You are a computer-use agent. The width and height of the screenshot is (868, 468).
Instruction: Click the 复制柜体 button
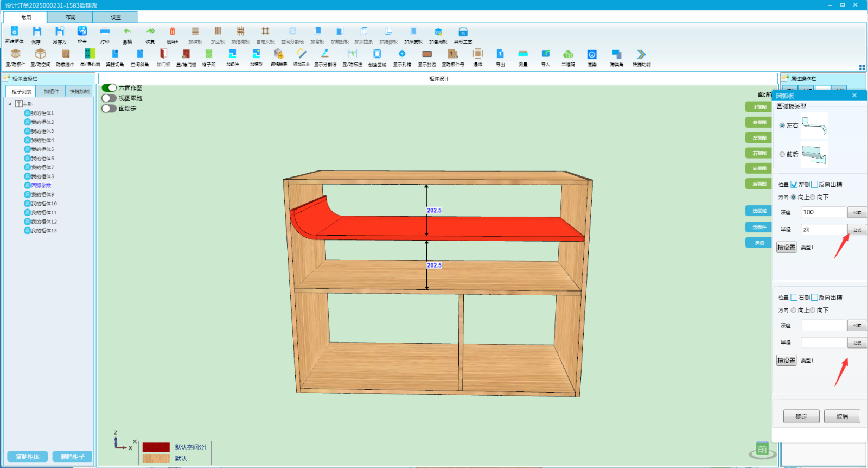(x=28, y=457)
